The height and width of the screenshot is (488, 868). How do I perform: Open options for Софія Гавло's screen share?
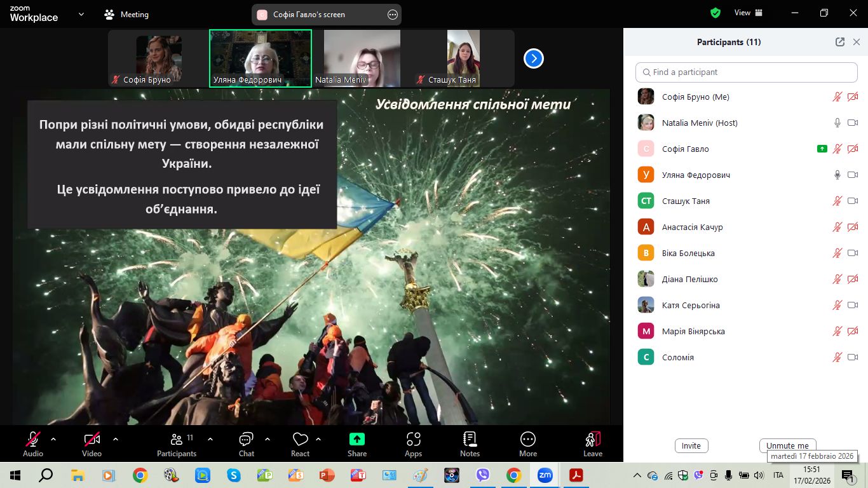pos(393,15)
